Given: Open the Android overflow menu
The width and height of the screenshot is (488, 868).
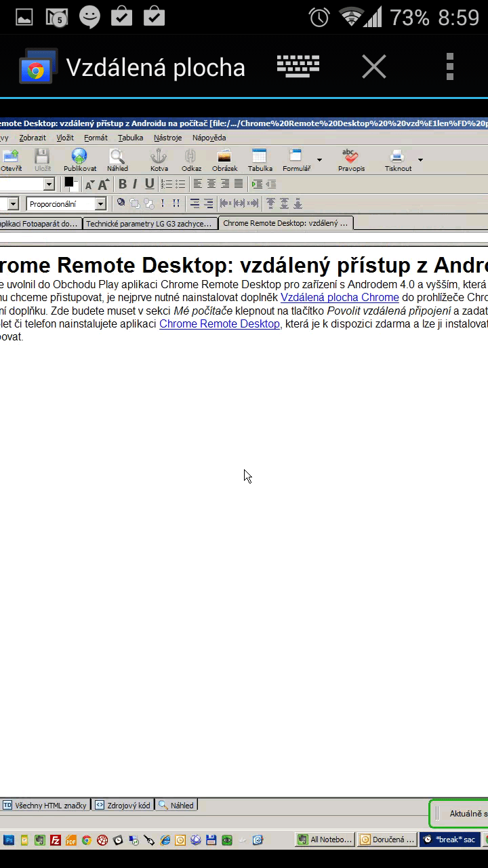Looking at the screenshot, I should (x=450, y=66).
